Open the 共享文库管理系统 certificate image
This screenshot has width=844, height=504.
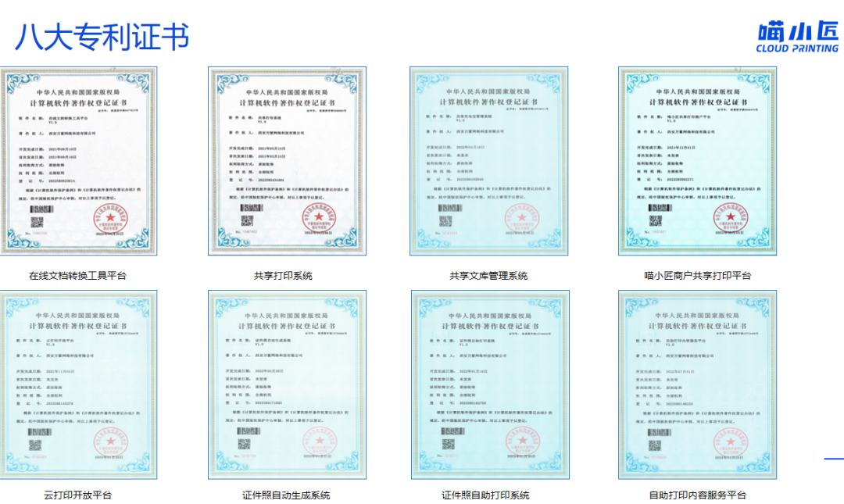point(488,161)
